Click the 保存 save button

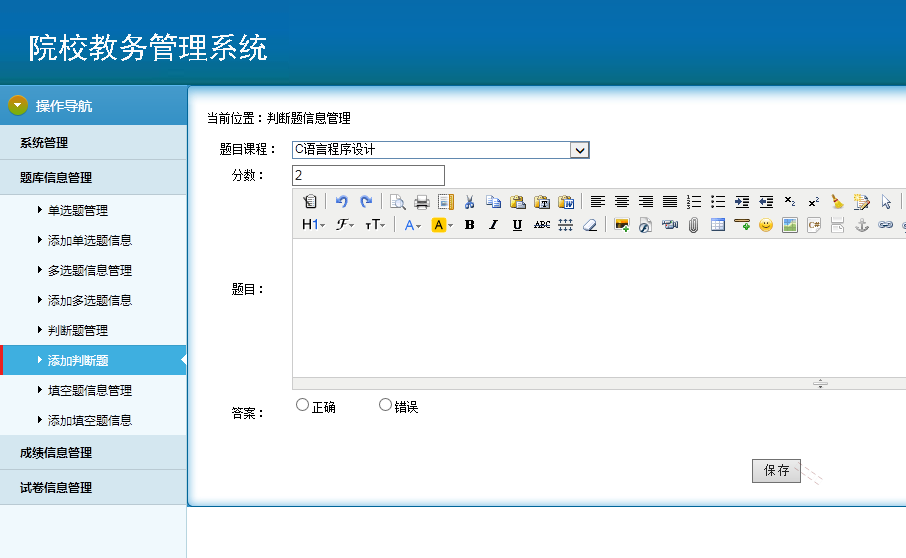(x=776, y=471)
